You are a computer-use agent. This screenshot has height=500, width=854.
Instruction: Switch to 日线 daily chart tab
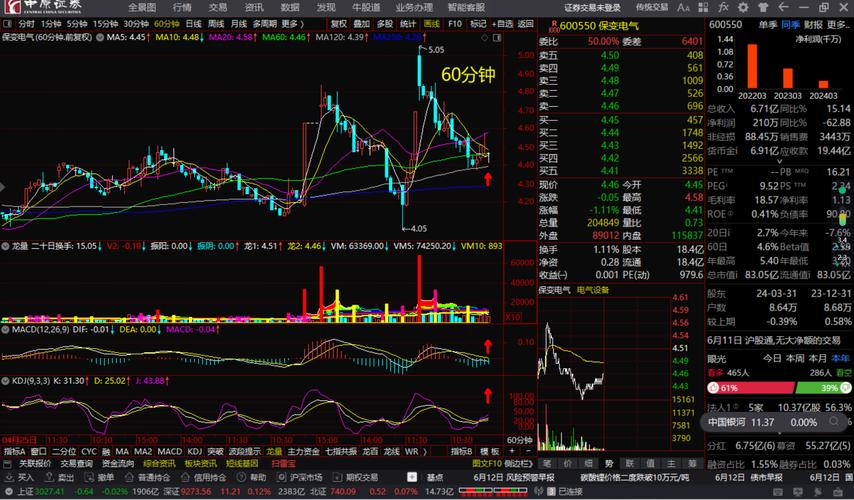[x=194, y=24]
